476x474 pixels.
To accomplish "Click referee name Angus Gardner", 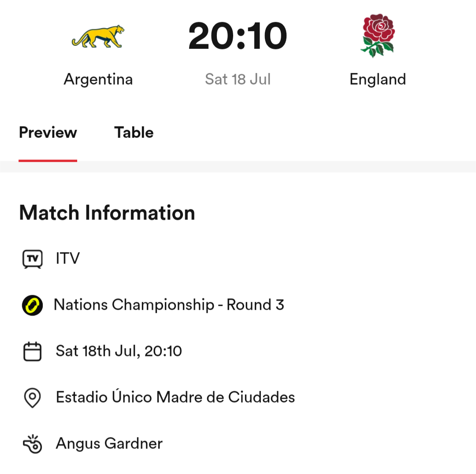I will [x=109, y=443].
